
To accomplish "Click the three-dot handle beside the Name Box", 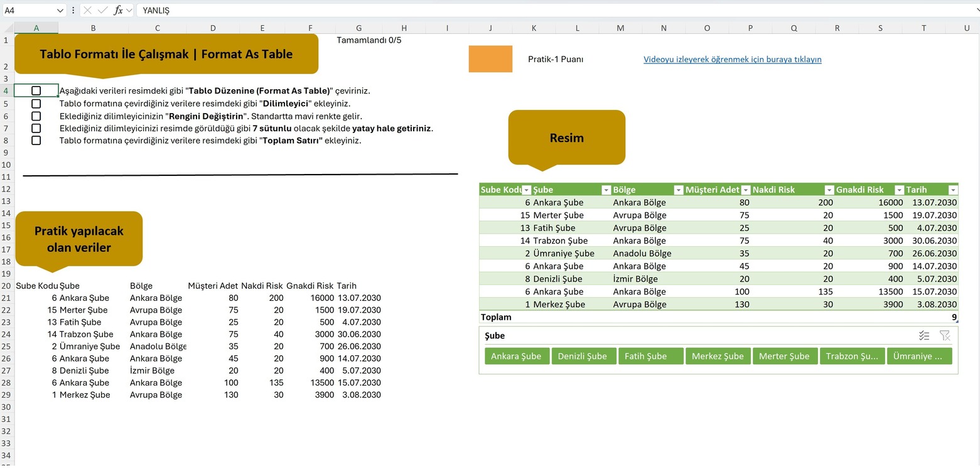I will point(74,11).
